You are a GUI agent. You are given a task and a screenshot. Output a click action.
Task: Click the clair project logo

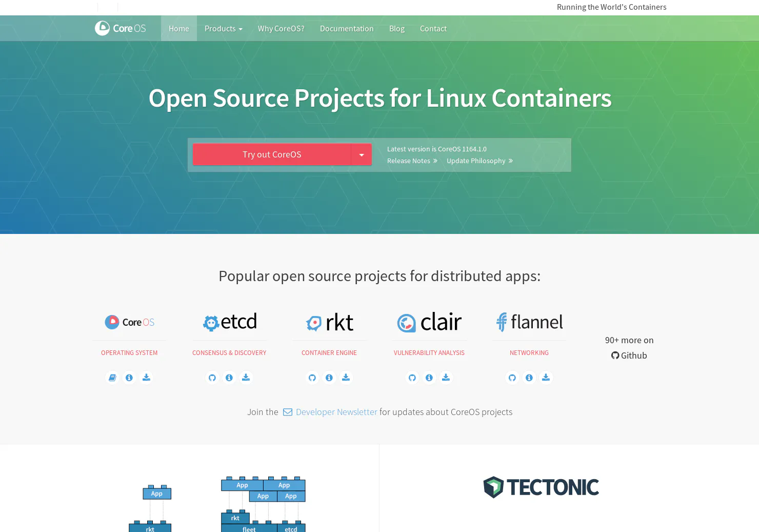coord(429,322)
